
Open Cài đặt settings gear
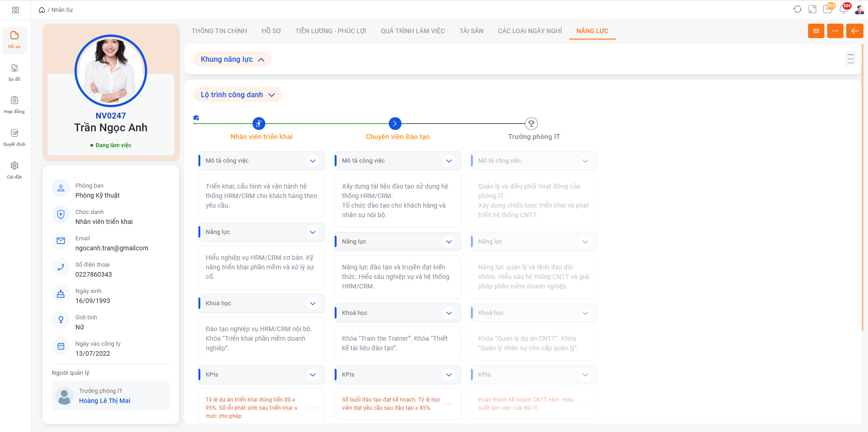click(15, 170)
